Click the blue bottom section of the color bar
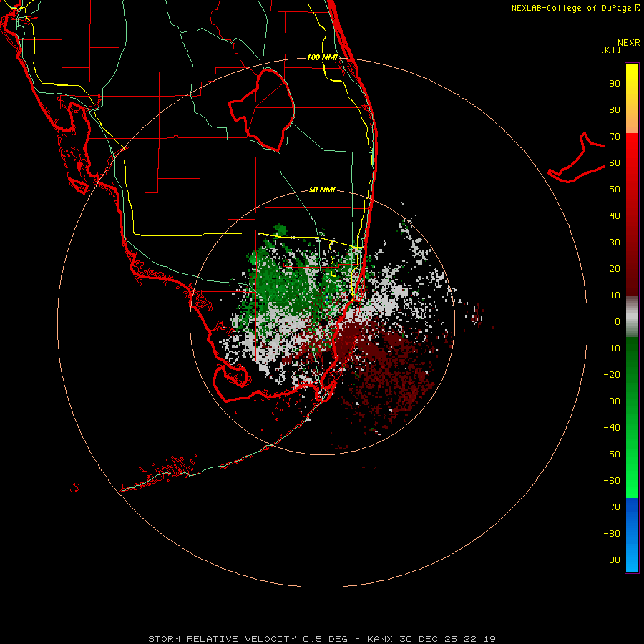The width and height of the screenshot is (644, 644). tap(632, 535)
